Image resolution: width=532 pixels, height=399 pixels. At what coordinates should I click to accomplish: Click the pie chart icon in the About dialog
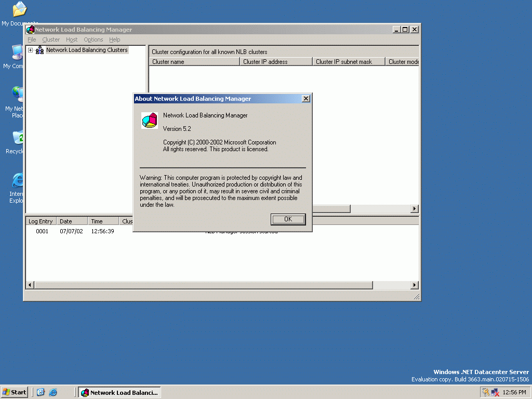pyautogui.click(x=150, y=121)
